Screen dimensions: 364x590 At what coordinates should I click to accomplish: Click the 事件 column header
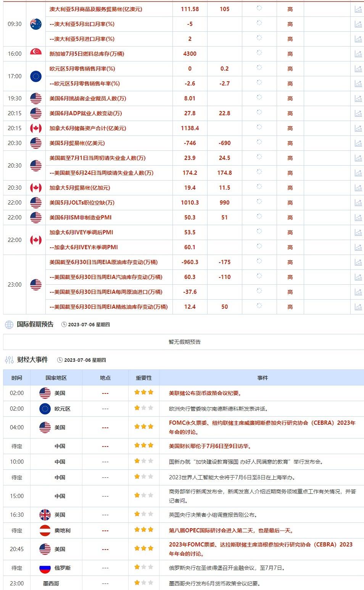(x=263, y=378)
